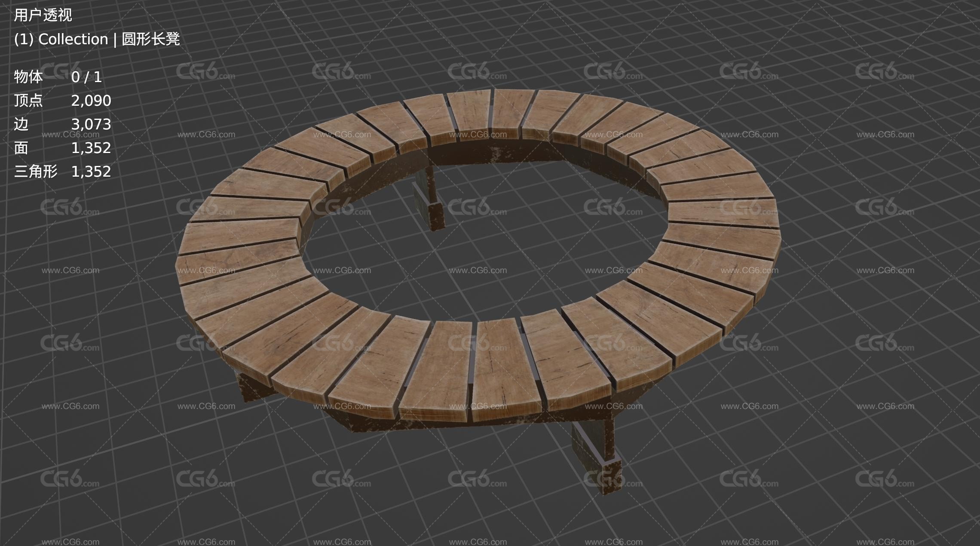Click the 三角形 statistics label

[x=36, y=172]
